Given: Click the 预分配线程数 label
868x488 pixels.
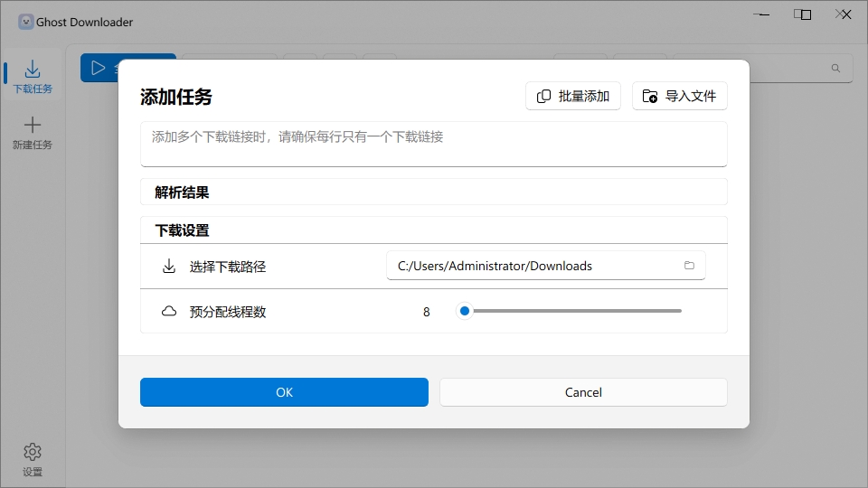Looking at the screenshot, I should click(x=228, y=312).
